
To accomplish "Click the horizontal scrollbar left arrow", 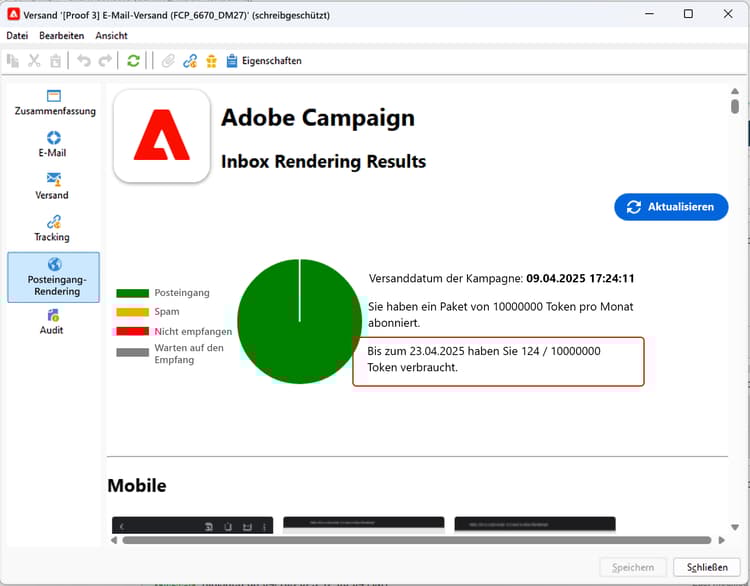I will 114,540.
